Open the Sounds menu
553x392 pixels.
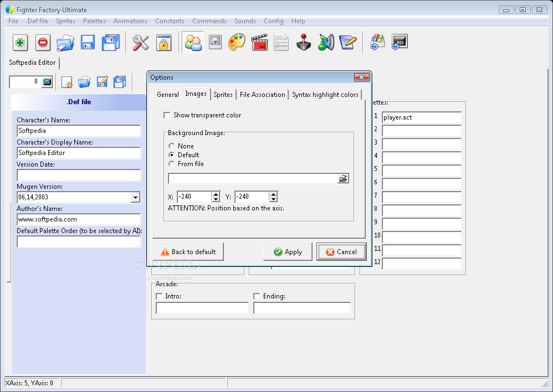[x=245, y=21]
